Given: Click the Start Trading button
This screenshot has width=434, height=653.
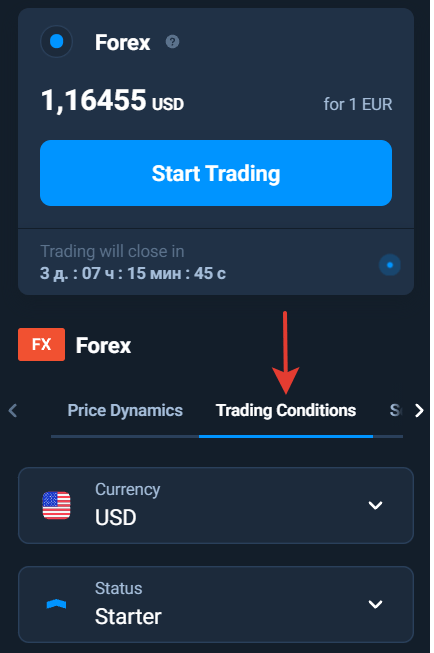Looking at the screenshot, I should pyautogui.click(x=216, y=173).
